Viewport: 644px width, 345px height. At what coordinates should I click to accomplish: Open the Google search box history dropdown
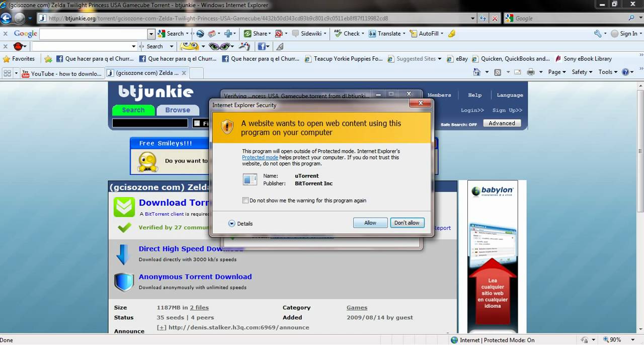click(151, 34)
